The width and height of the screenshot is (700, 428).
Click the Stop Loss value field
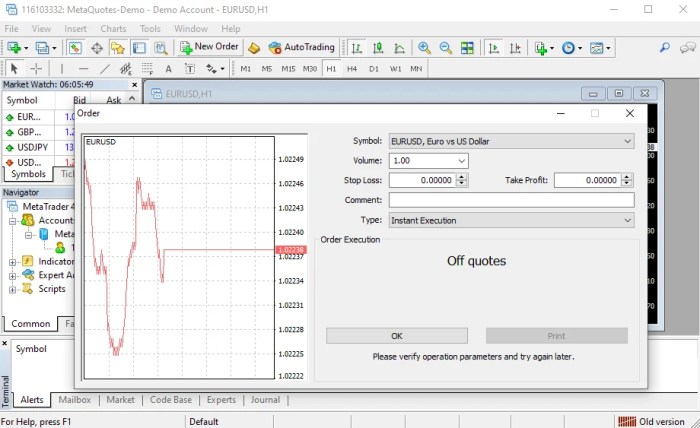coord(423,180)
